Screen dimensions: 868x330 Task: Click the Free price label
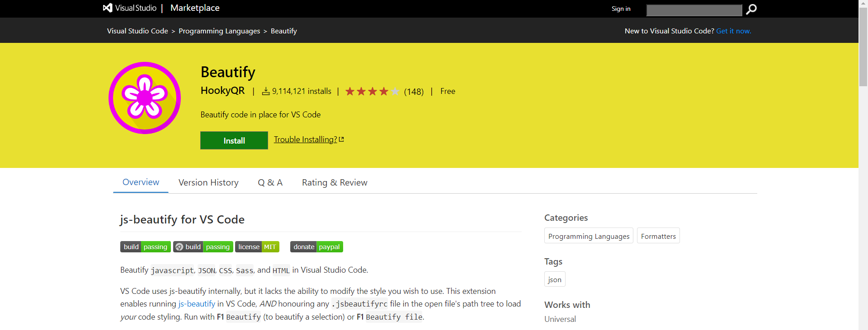point(448,91)
